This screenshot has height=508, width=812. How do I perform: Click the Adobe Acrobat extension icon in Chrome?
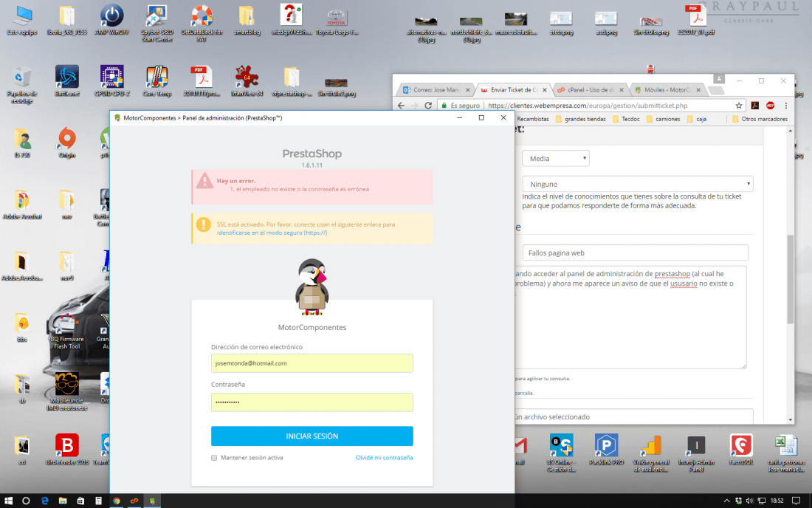pos(755,105)
